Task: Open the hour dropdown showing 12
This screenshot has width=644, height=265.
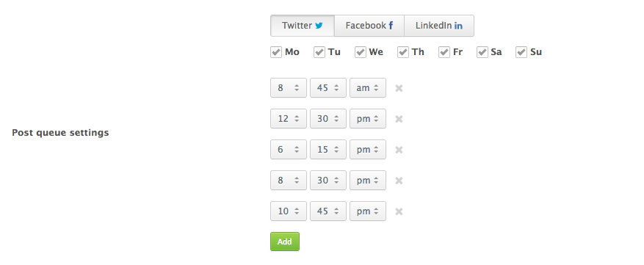Action: [x=289, y=119]
